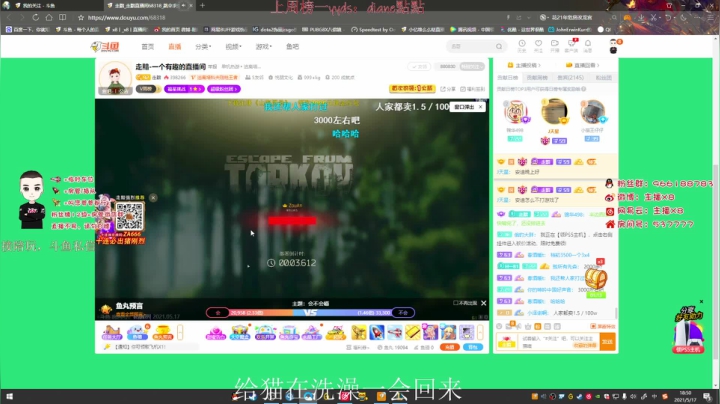
Task: Open the trophy 鱼丸预言 icon
Action: click(163, 332)
